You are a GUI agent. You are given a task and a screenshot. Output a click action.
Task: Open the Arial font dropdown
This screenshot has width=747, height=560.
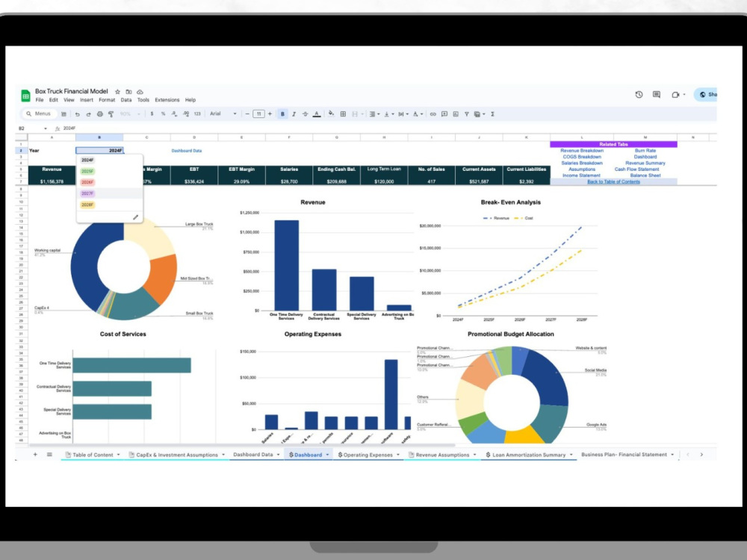click(x=223, y=114)
